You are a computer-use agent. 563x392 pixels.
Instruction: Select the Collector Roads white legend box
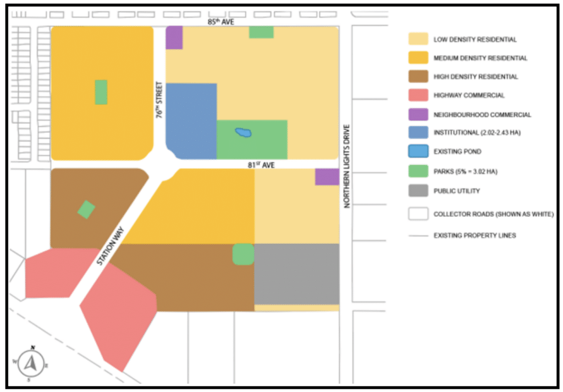(x=417, y=214)
